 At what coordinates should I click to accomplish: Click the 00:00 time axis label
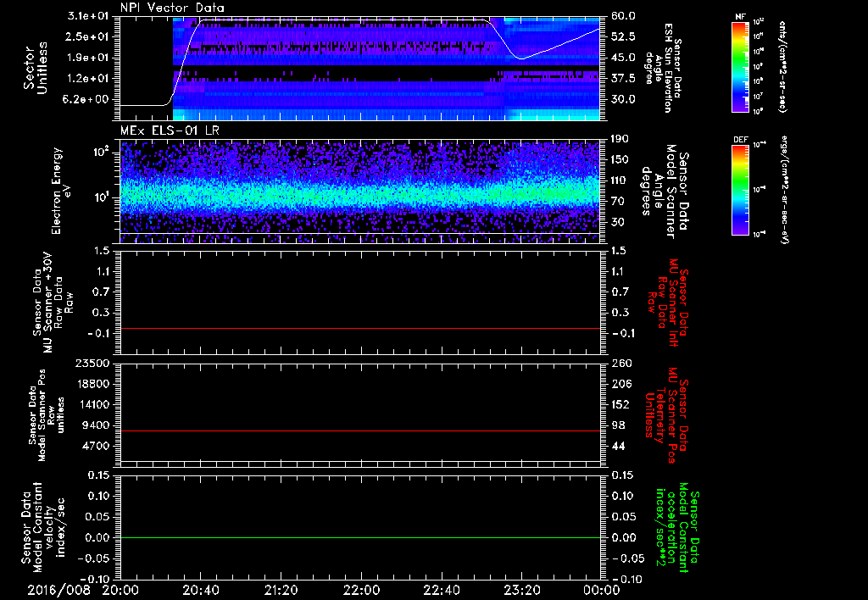(x=602, y=590)
